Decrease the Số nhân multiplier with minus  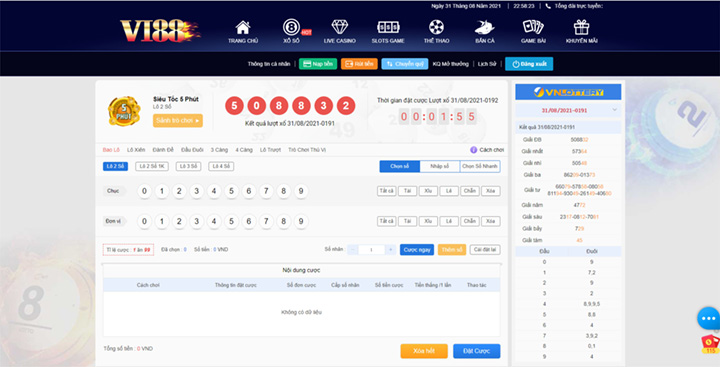click(352, 249)
